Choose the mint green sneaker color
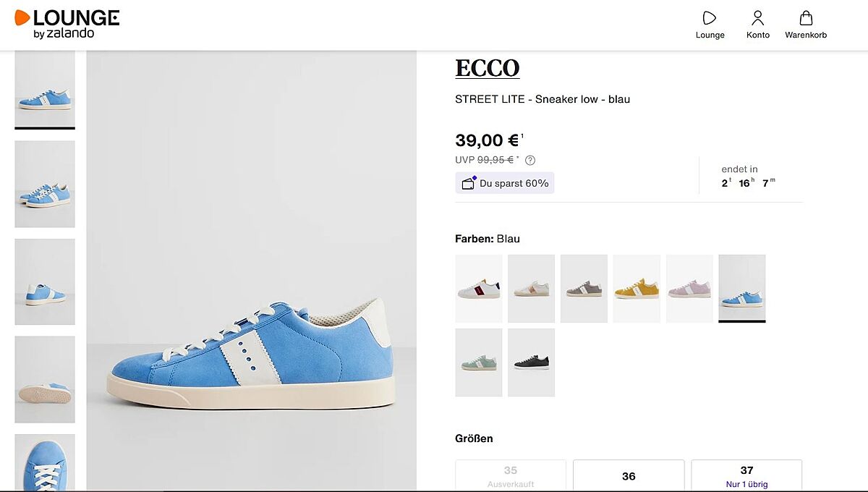Screen dimensions: 868x492 tap(479, 362)
